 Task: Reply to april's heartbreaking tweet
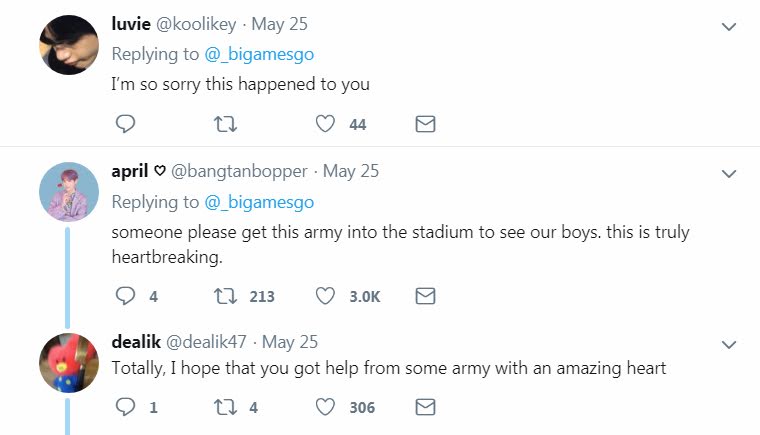(x=125, y=296)
